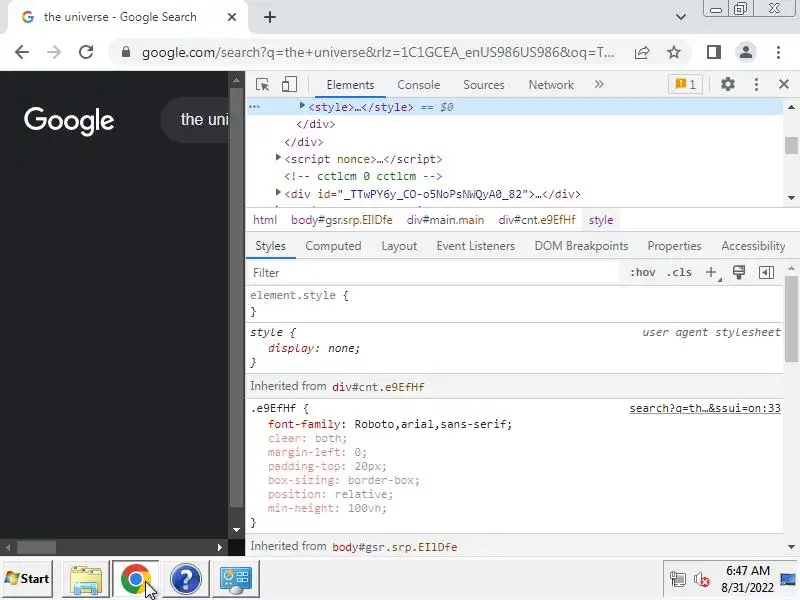Viewport: 800px width, 600px height.
Task: Open File Explorer from the taskbar
Action: pos(86,579)
